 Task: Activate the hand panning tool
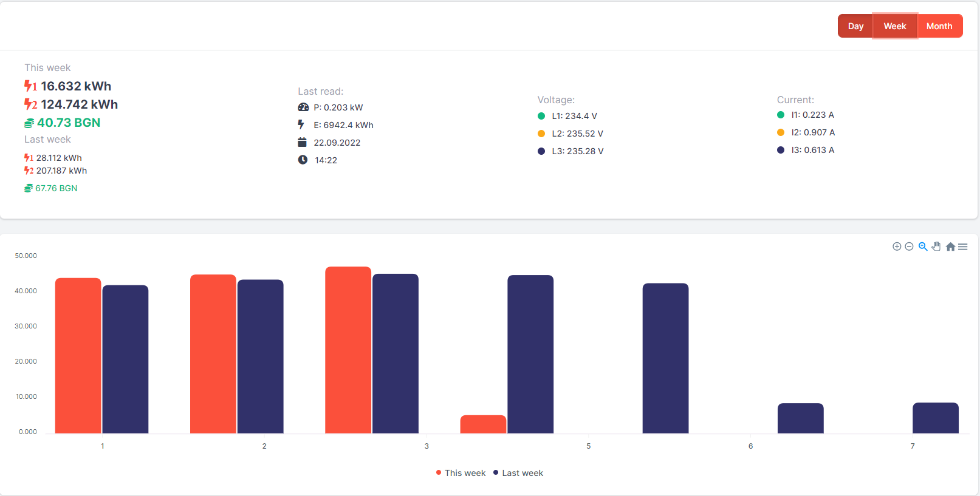(x=936, y=246)
